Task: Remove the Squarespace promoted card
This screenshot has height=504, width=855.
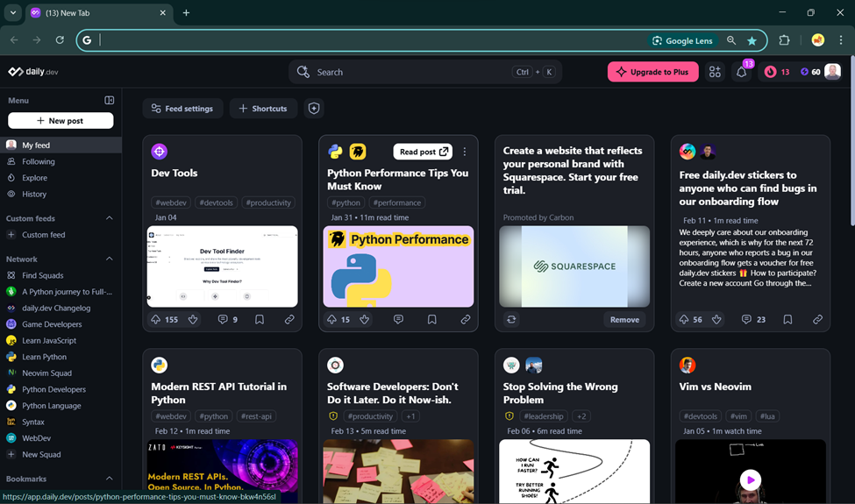Action: point(624,320)
